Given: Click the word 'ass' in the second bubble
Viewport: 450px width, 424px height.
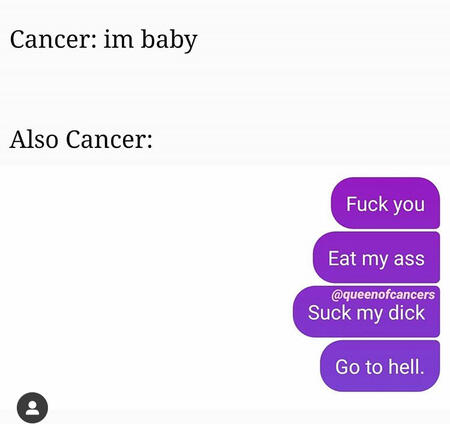Looking at the screenshot, I should [409, 259].
